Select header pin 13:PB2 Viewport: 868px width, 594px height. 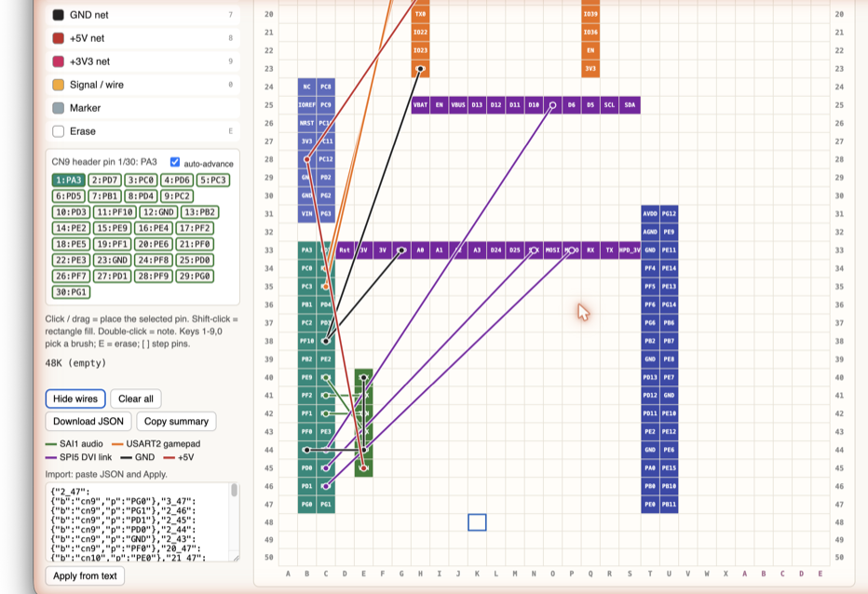click(x=200, y=212)
